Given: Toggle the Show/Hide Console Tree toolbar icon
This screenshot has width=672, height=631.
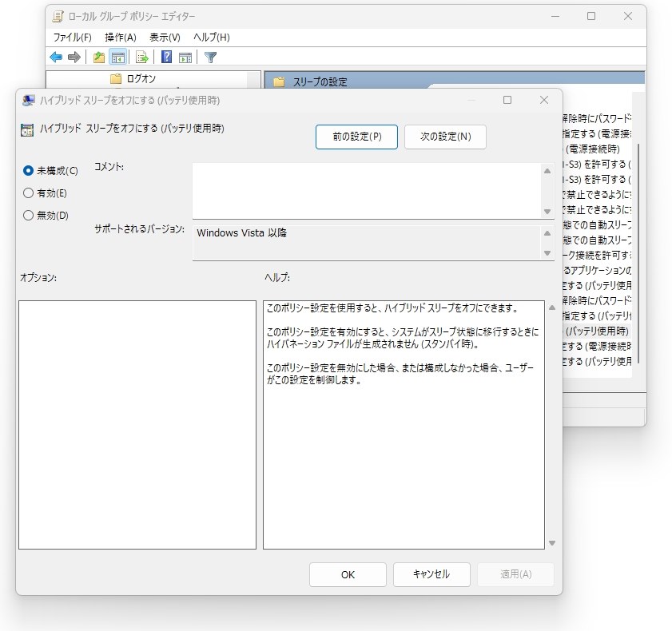Looking at the screenshot, I should (117, 57).
